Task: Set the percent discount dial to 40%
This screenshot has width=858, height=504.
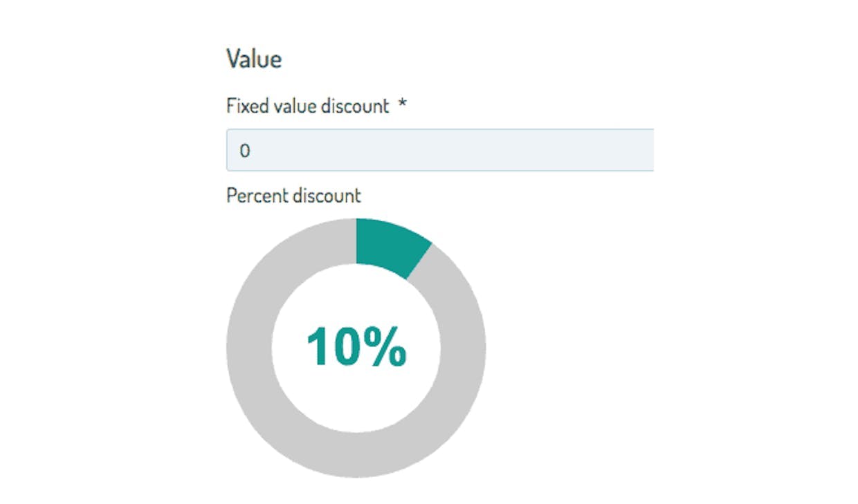Action: click(x=419, y=434)
